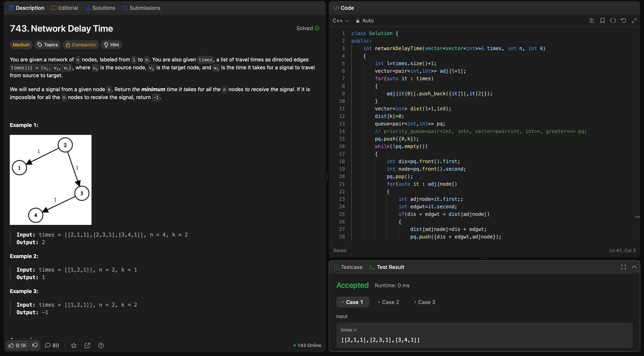Click the times input field value
The image size is (644, 356).
point(380,340)
